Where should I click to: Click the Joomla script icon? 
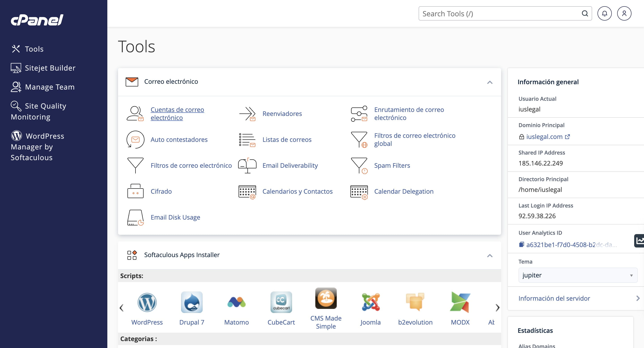pos(371,302)
